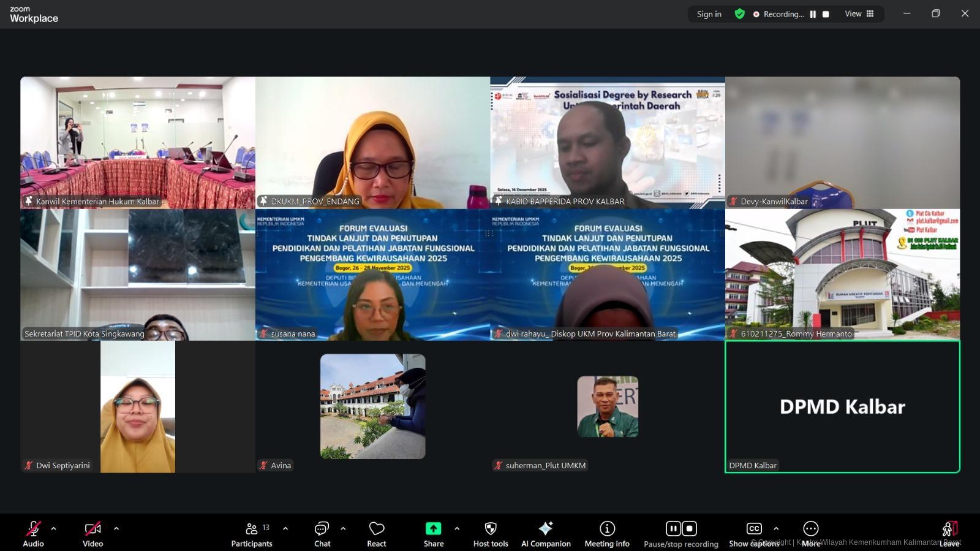Select the DPMD Kalbar participant tile
Screen dimensions: 980x551
842,406
